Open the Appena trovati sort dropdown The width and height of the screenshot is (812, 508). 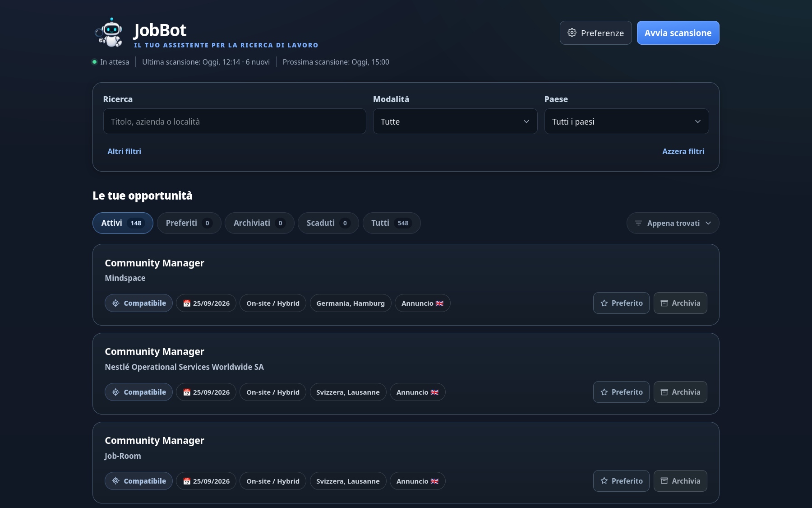(x=673, y=223)
